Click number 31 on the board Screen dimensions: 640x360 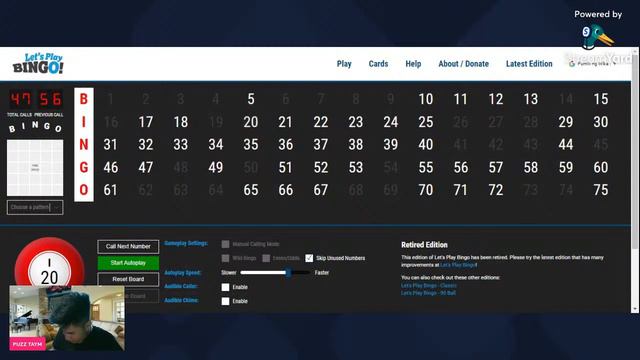pos(110,144)
